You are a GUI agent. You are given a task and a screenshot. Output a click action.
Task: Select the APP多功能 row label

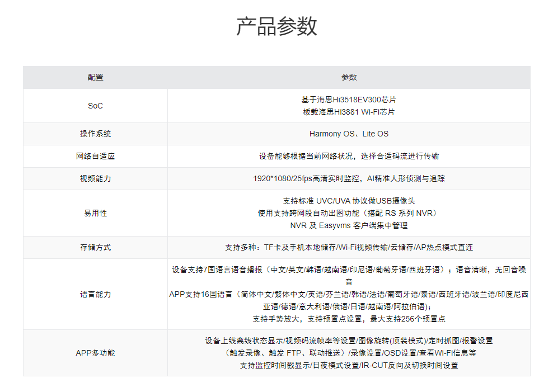[95, 352]
